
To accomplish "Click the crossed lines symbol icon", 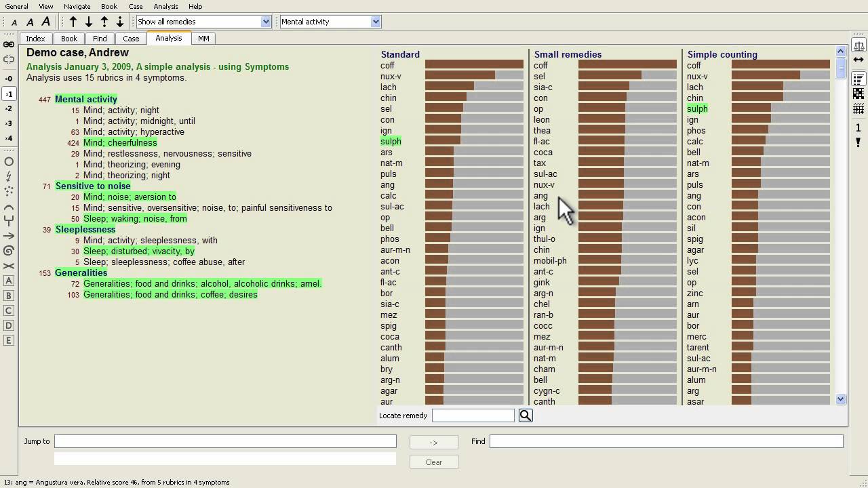I will [9, 266].
